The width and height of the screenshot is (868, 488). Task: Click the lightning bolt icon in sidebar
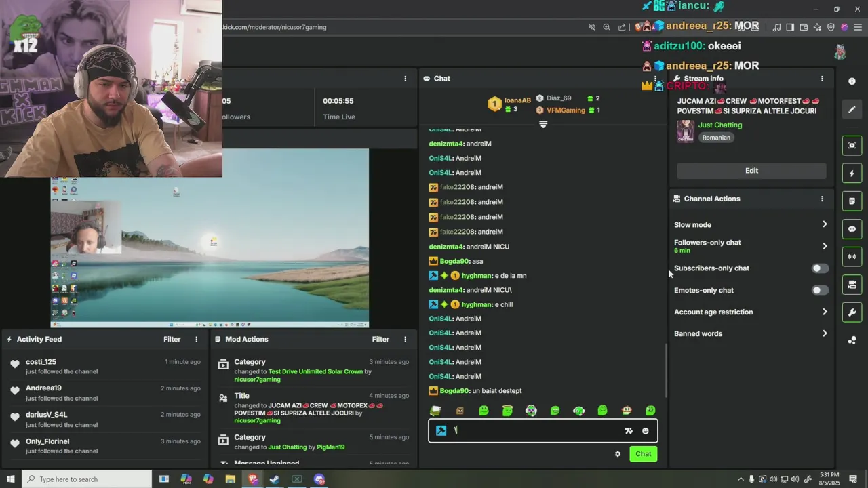(852, 173)
